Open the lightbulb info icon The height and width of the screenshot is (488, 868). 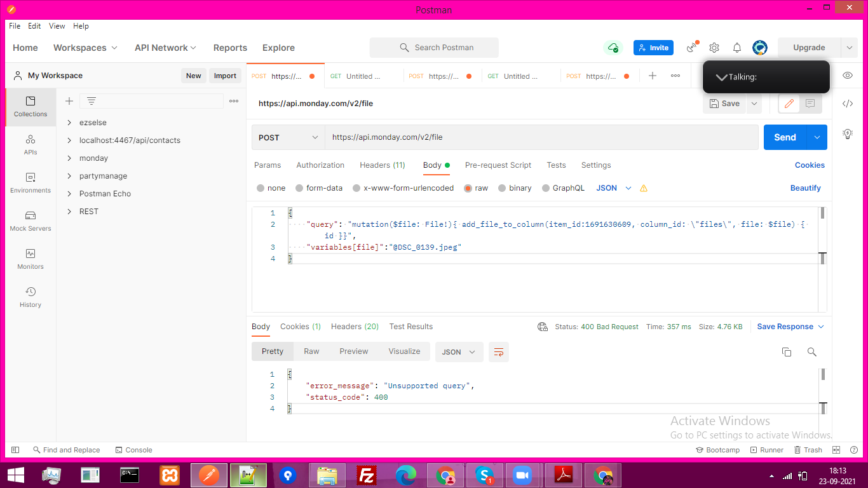pos(848,133)
